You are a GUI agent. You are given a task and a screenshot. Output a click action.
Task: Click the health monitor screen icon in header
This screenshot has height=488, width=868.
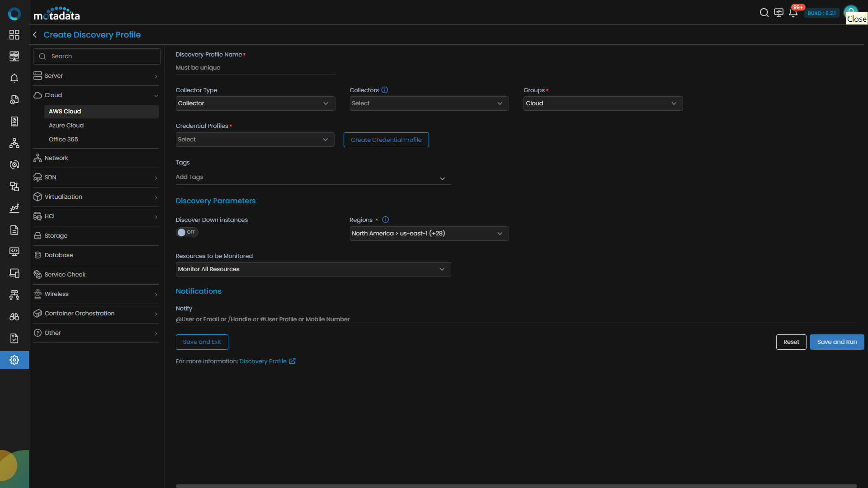778,13
